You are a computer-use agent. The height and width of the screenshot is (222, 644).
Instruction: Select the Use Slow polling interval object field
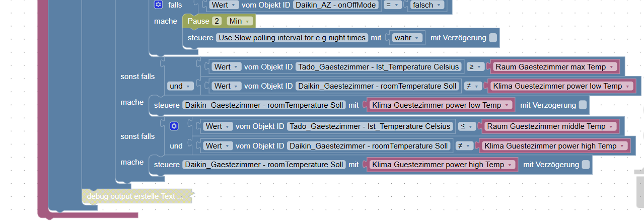click(292, 38)
